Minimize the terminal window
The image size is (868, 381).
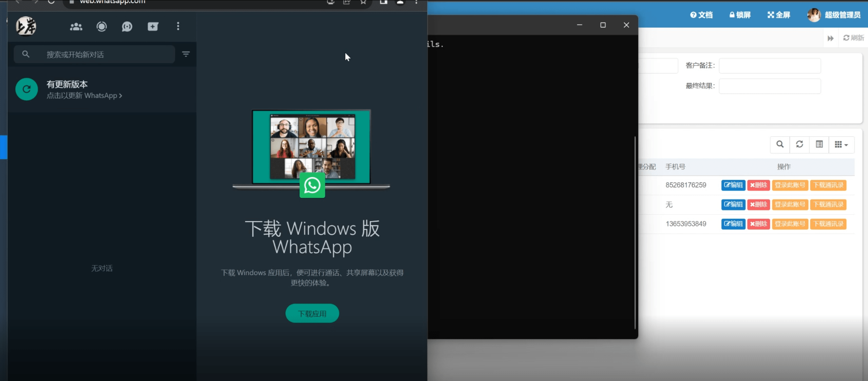click(580, 25)
